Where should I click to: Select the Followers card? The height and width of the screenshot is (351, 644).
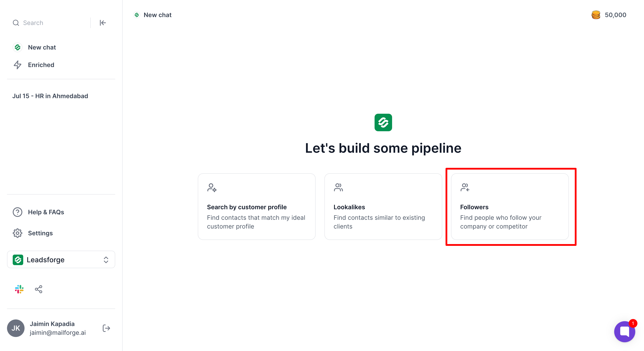click(510, 206)
